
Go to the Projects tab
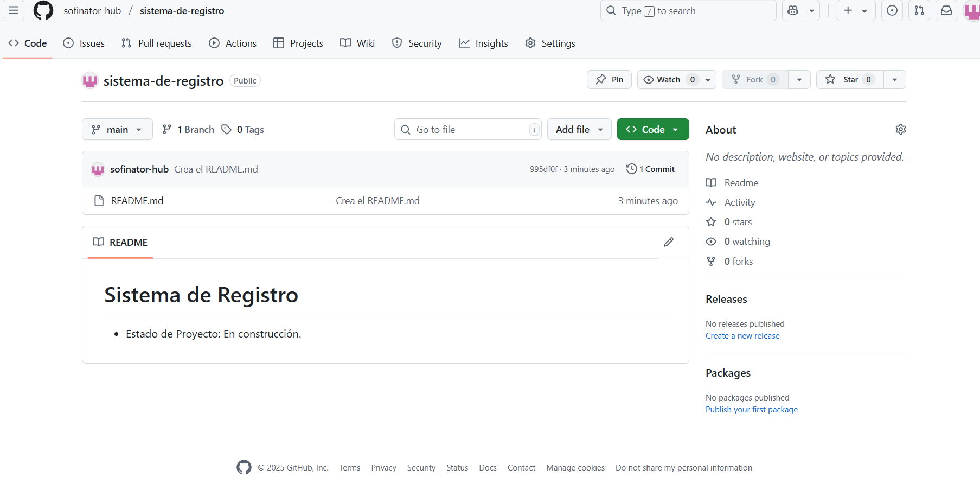[x=298, y=43]
